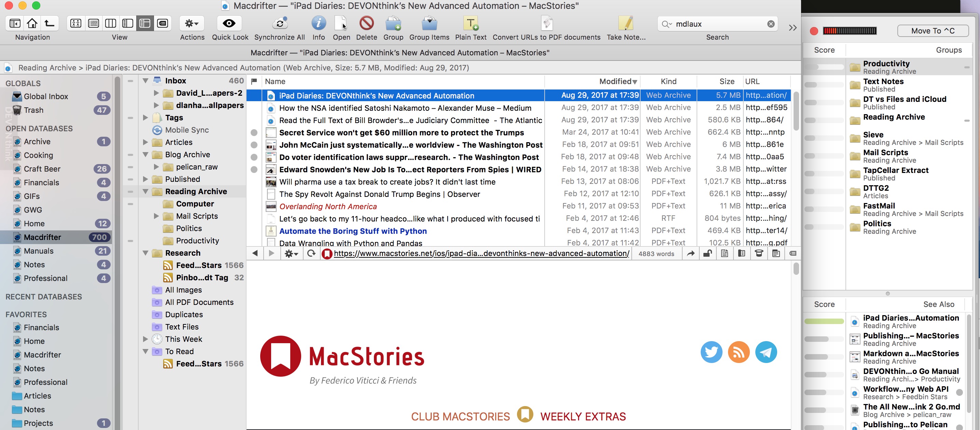This screenshot has width=980, height=430.
Task: Click the Group toolbar icon
Action: 393,24
